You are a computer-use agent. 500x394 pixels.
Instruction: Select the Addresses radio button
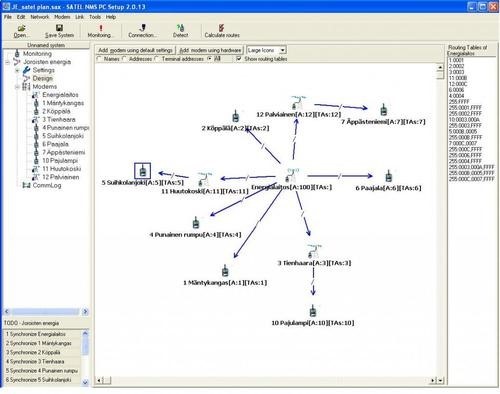pyautogui.click(x=124, y=59)
